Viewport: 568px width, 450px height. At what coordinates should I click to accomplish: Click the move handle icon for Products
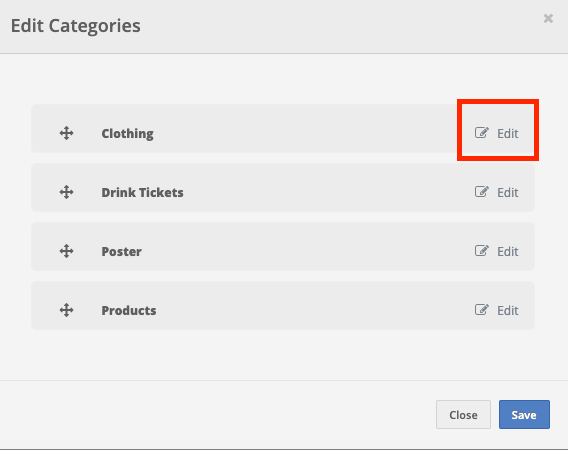point(66,310)
